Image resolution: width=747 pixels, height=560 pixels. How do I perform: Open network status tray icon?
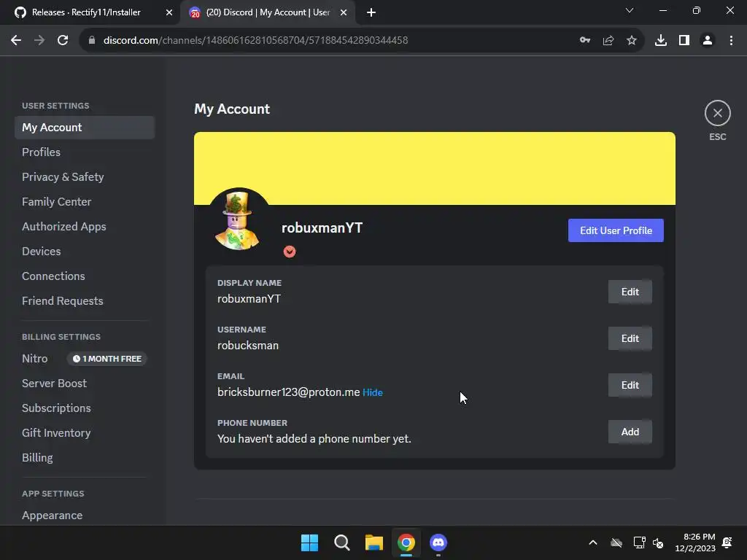(x=639, y=542)
